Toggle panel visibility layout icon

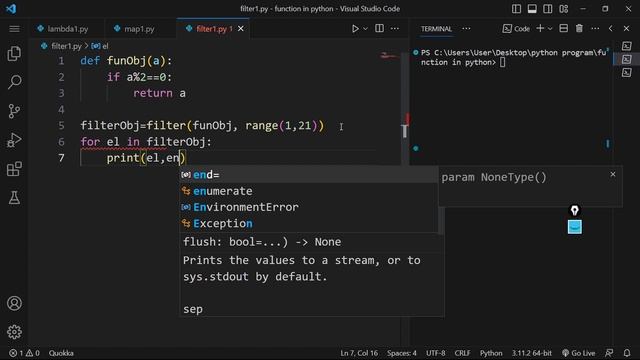(532, 9)
